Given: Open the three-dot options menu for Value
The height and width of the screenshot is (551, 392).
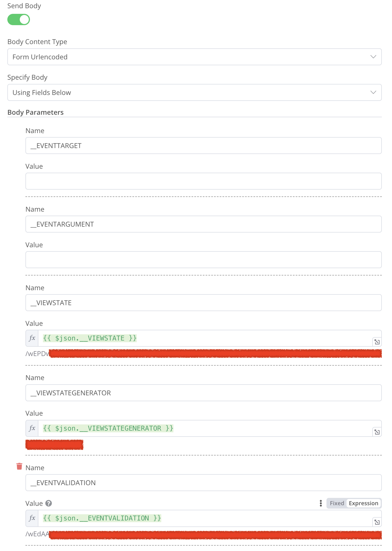Looking at the screenshot, I should 321,503.
